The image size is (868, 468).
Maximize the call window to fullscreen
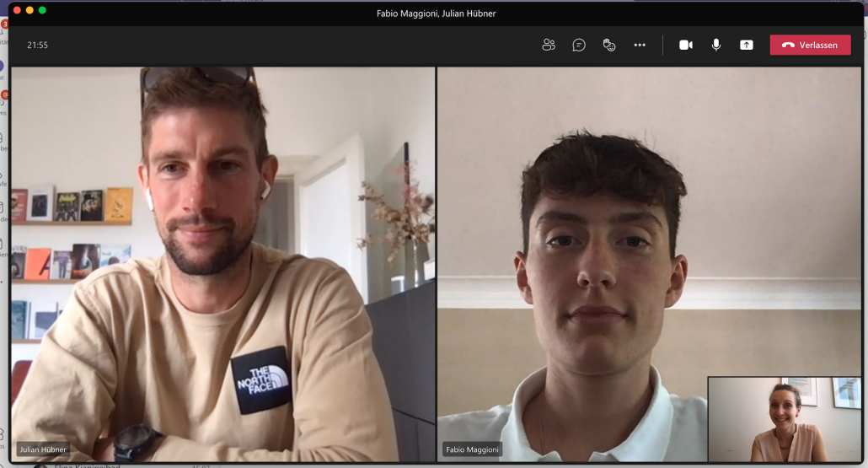tap(42, 10)
